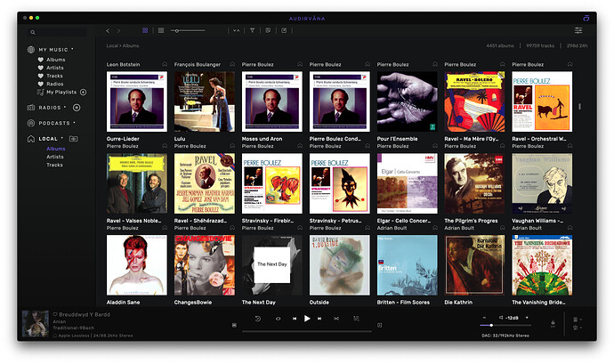Open the metadata editor icon in toolbar

(268, 30)
